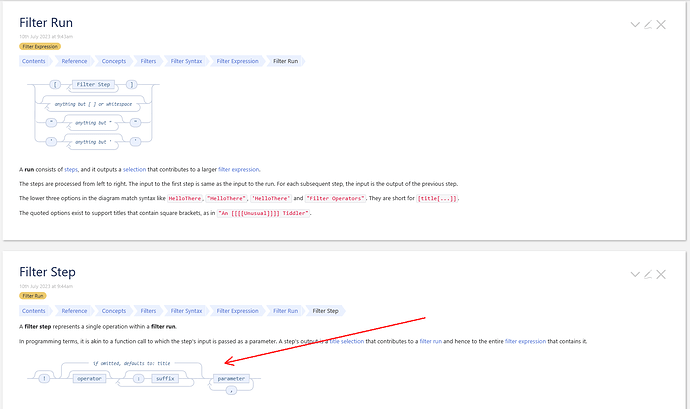The width and height of the screenshot is (690, 409).
Task: Click the [title[...]] code snippet
Action: (x=437, y=199)
